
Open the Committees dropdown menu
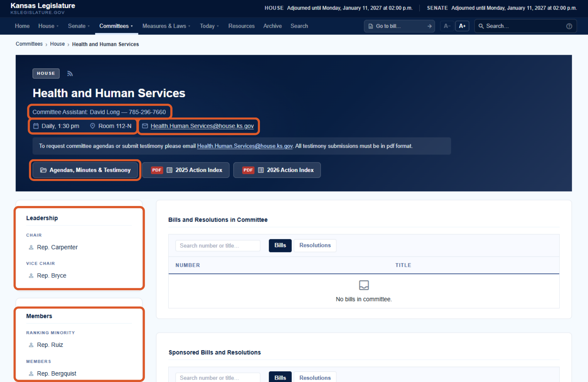(116, 26)
